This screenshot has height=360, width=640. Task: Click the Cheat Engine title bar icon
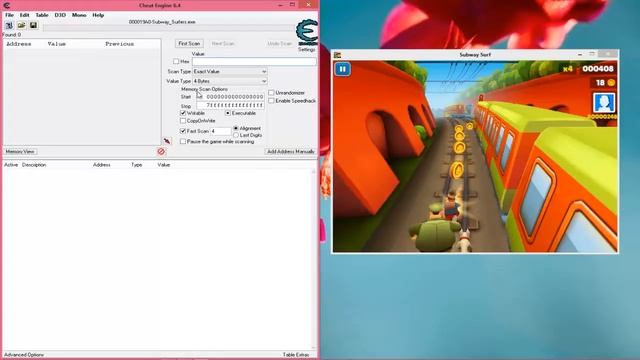(x=7, y=5)
